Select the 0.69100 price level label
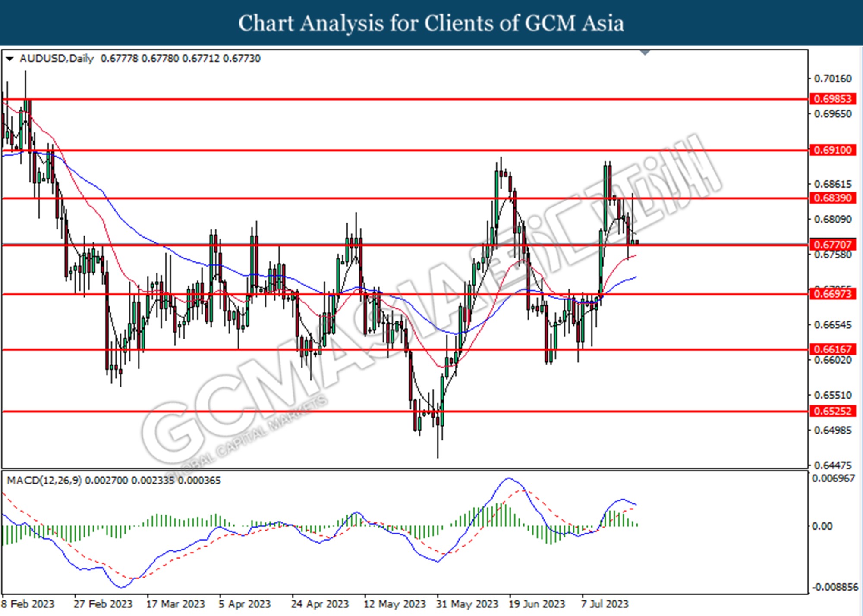 click(x=833, y=150)
